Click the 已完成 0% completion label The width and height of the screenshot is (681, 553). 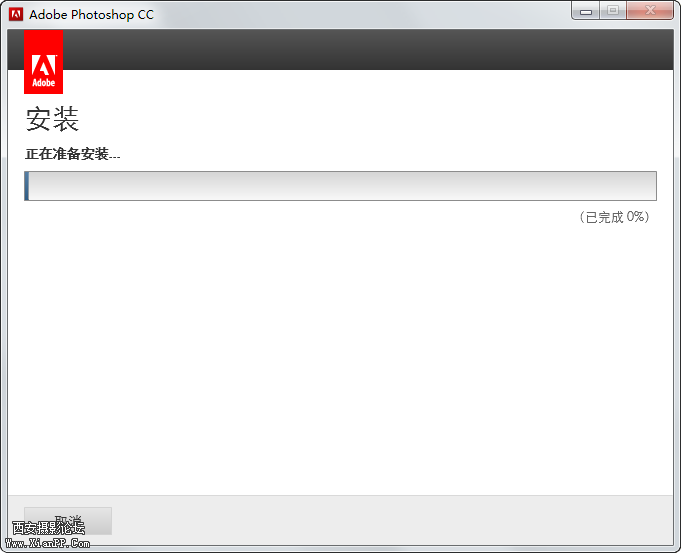click(614, 217)
